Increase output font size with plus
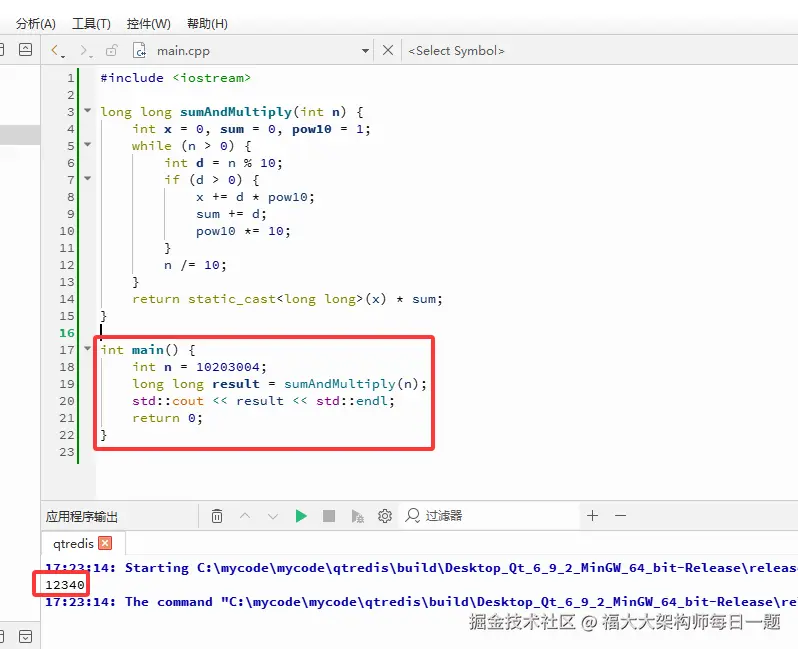The width and height of the screenshot is (798, 649). click(x=592, y=516)
